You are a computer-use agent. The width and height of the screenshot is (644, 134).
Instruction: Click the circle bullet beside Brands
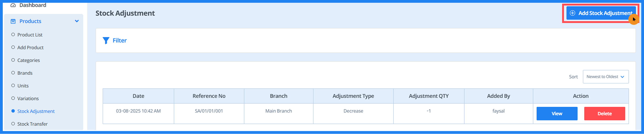click(x=13, y=73)
